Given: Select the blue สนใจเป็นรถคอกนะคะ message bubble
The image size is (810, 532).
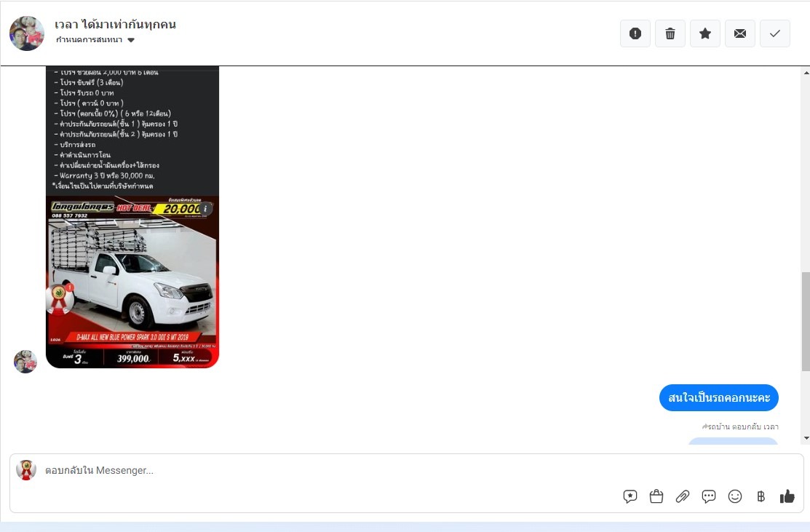Looking at the screenshot, I should tap(718, 397).
